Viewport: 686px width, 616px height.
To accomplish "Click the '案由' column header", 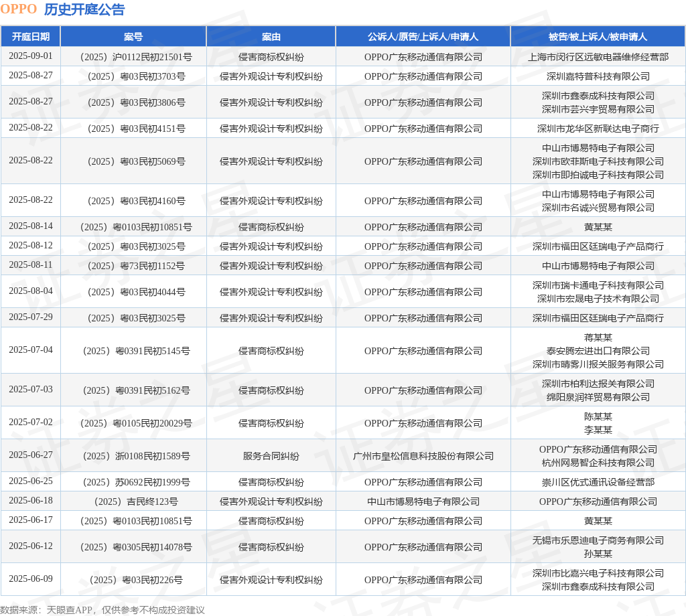I will click(x=271, y=37).
